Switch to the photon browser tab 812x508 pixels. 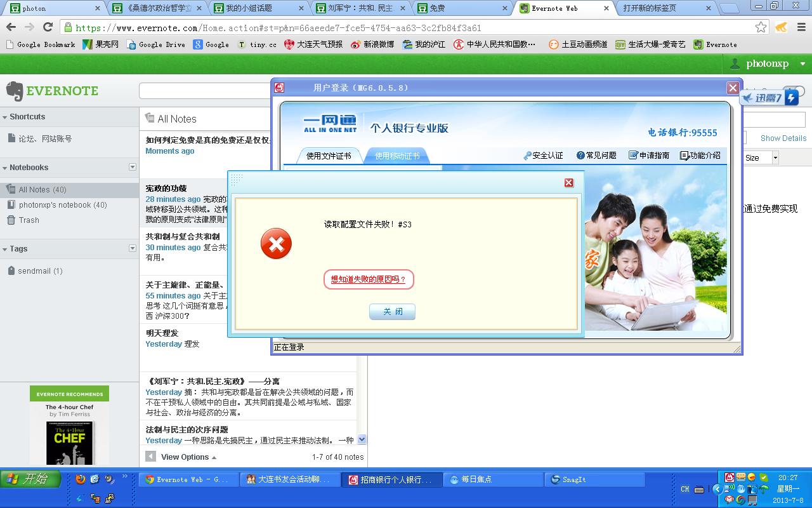53,8
